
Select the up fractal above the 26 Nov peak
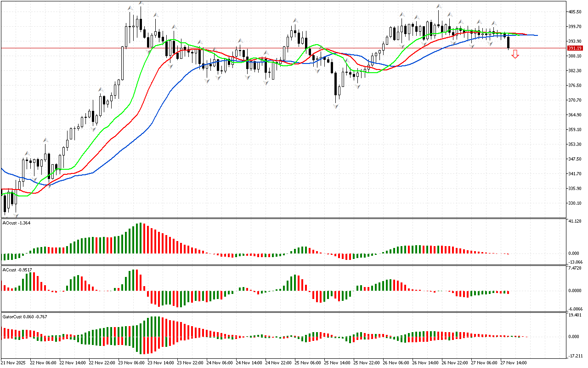pos(439,6)
